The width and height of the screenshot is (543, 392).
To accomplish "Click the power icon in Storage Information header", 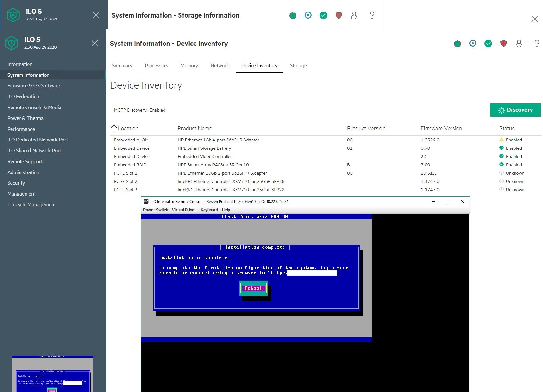I will click(293, 15).
